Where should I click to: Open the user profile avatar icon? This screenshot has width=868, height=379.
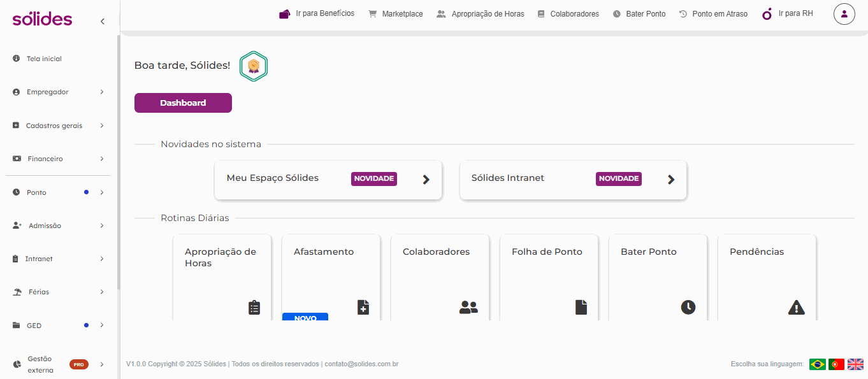pos(844,13)
